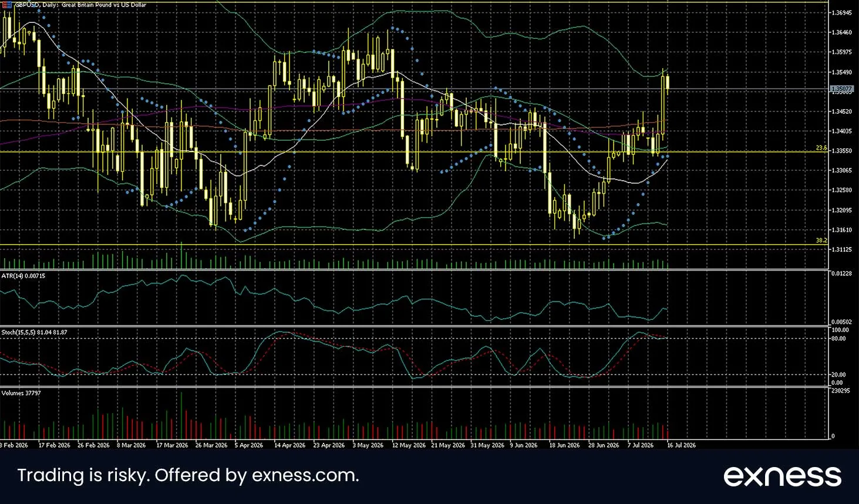Click the date label '31 May 2026'
This screenshot has width=859, height=504.
(487, 445)
